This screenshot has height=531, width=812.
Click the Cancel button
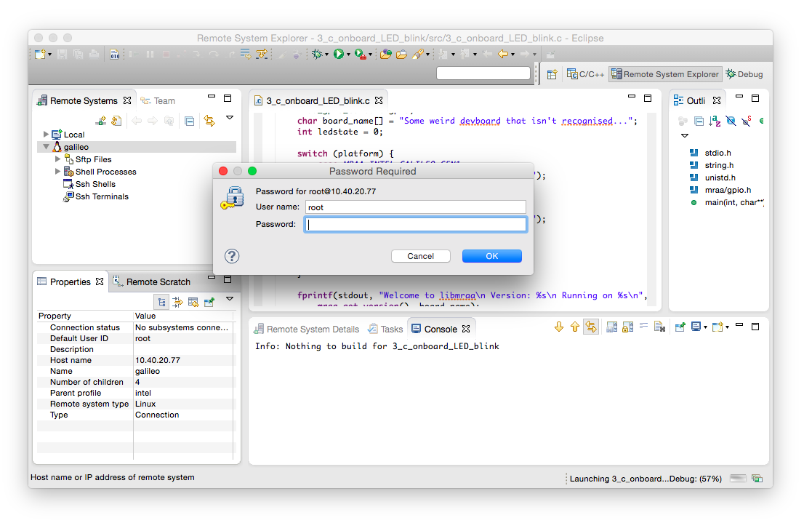[x=420, y=256]
